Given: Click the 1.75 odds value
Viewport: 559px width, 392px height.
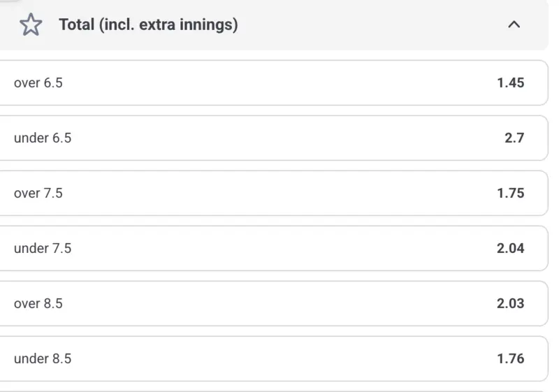Looking at the screenshot, I should point(510,193).
